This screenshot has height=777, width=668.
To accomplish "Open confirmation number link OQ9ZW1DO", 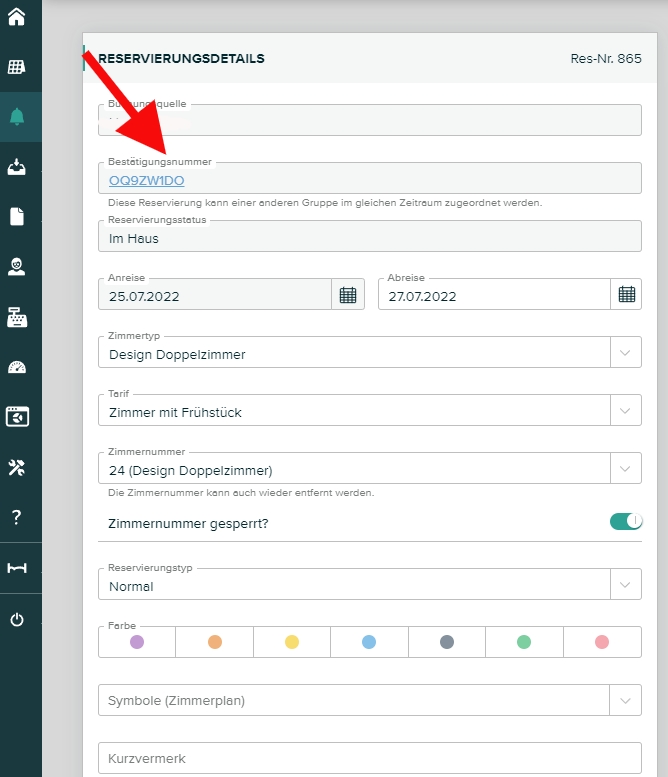I will [146, 181].
